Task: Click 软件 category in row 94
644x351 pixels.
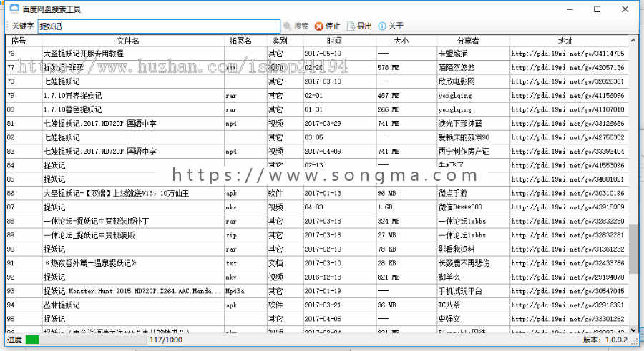Action: pos(275,305)
